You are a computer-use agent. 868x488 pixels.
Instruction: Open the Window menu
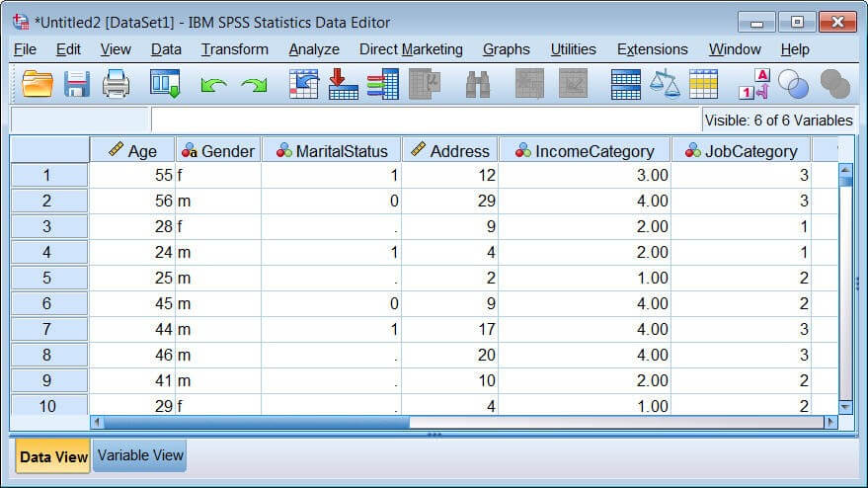tap(735, 49)
